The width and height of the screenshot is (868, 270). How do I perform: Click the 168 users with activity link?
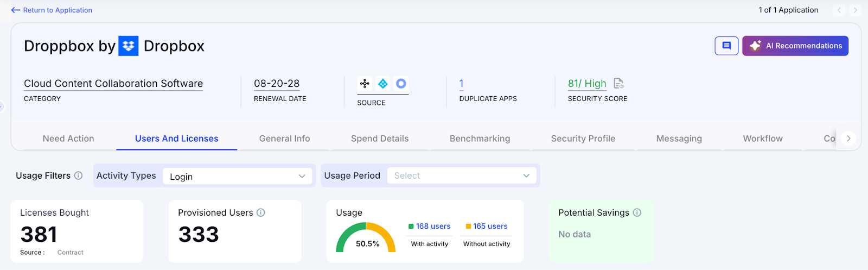click(x=433, y=226)
